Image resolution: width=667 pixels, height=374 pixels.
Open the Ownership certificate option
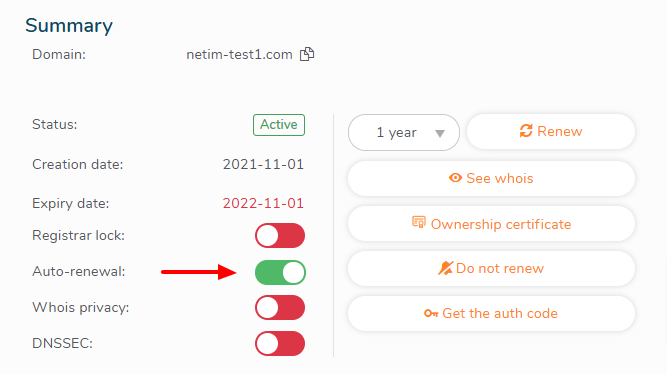click(491, 224)
